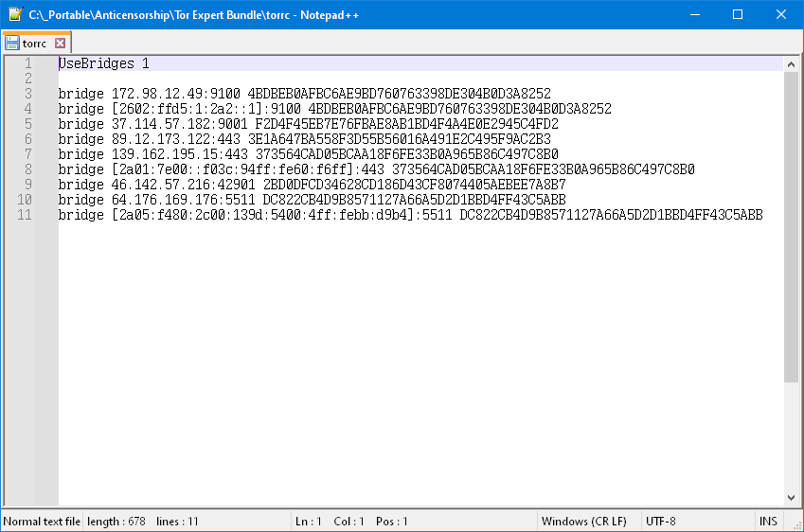Close the Notepad++ window
This screenshot has width=804, height=532.
[781, 14]
